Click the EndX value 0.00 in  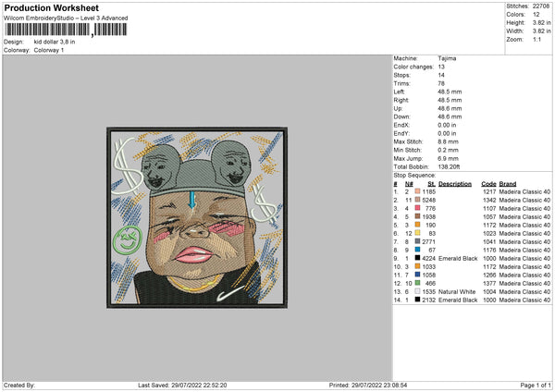pos(447,125)
